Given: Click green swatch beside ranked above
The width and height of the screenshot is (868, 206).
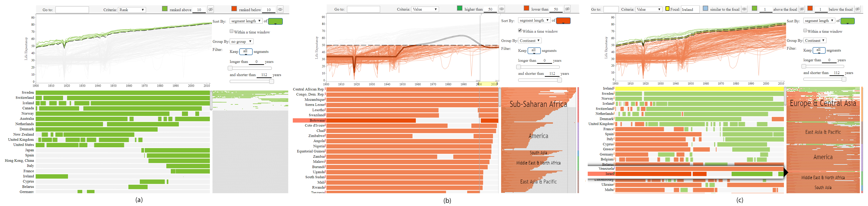Looking at the screenshot, I should coord(165,9).
